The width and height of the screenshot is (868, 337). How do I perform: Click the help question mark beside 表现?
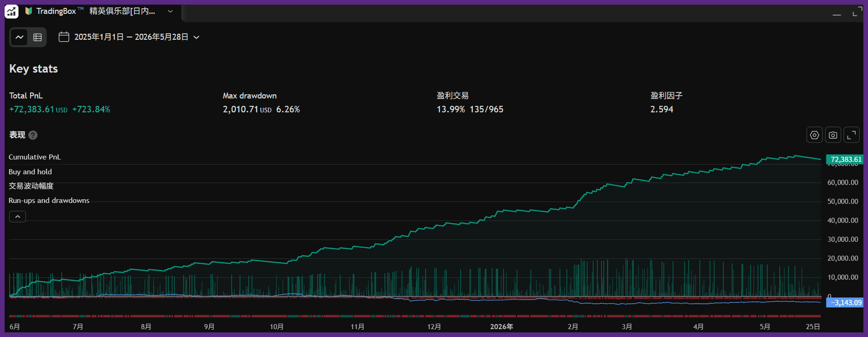(x=33, y=135)
